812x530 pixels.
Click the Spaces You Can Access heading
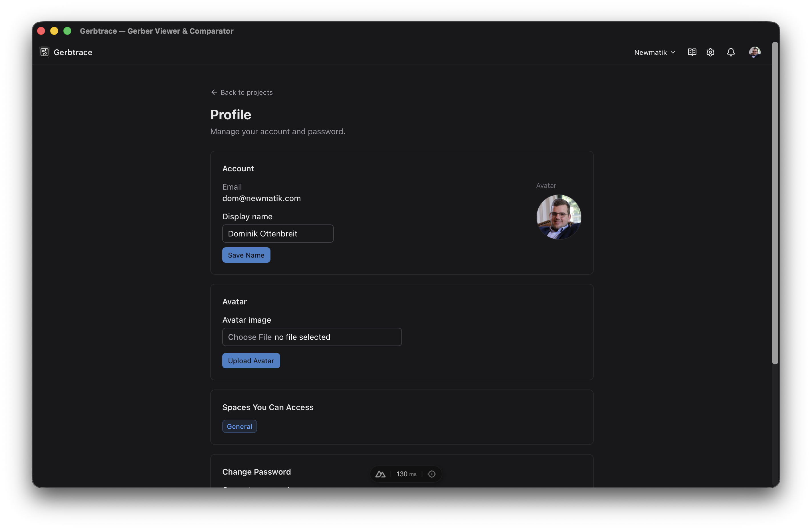point(268,407)
